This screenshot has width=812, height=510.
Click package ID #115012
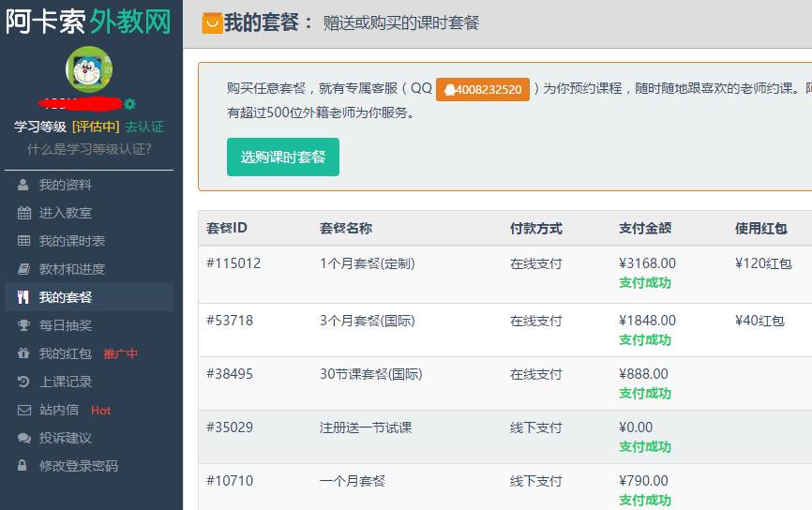pos(233,263)
